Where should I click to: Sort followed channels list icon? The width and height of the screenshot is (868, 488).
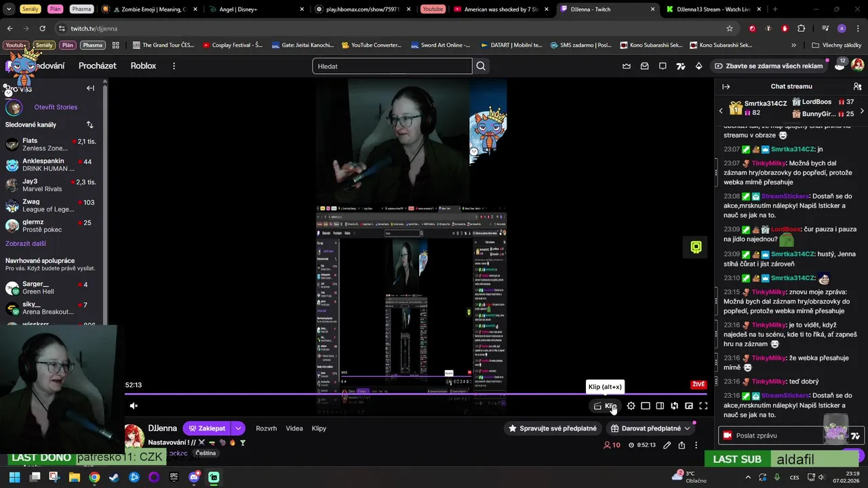[90, 125]
